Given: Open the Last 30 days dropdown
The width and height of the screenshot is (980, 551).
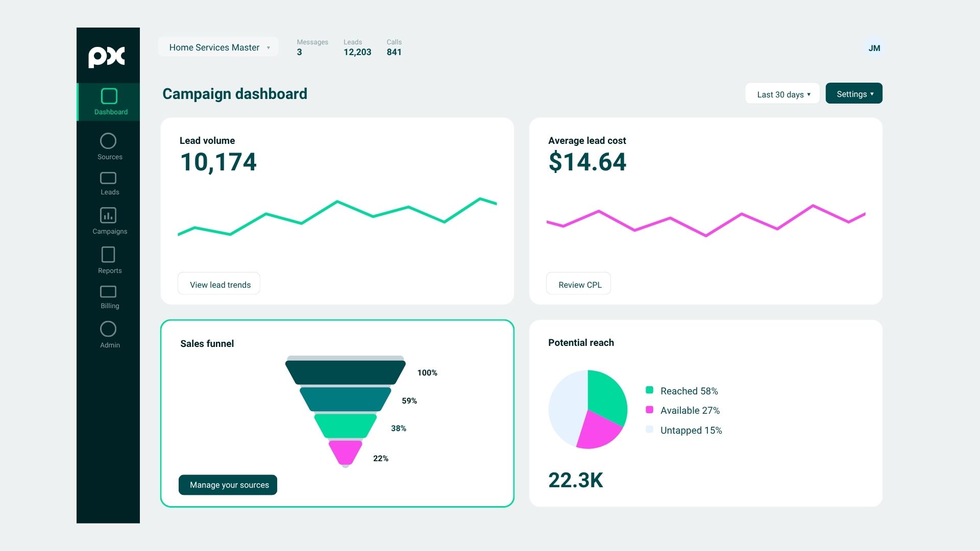Looking at the screenshot, I should [x=782, y=94].
